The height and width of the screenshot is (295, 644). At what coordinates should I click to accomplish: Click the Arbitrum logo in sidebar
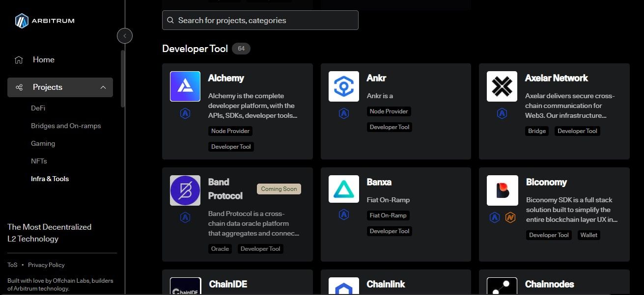click(45, 21)
